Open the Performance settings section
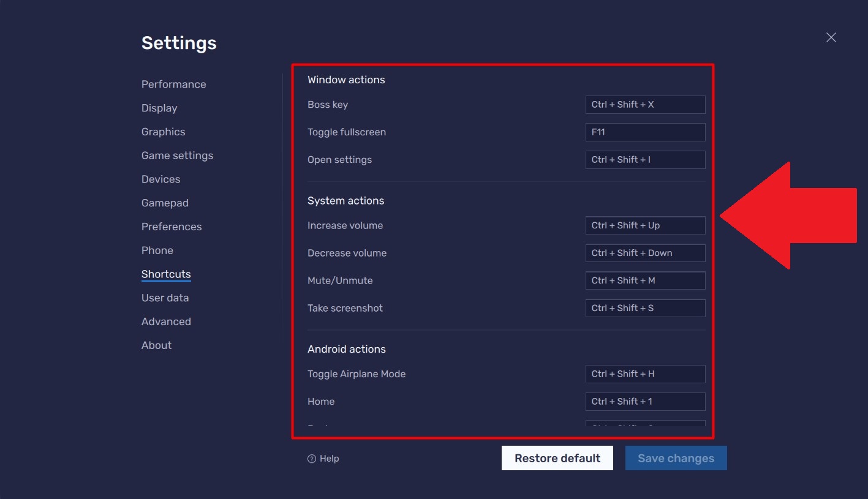Screen dimensions: 868x499 173,84
